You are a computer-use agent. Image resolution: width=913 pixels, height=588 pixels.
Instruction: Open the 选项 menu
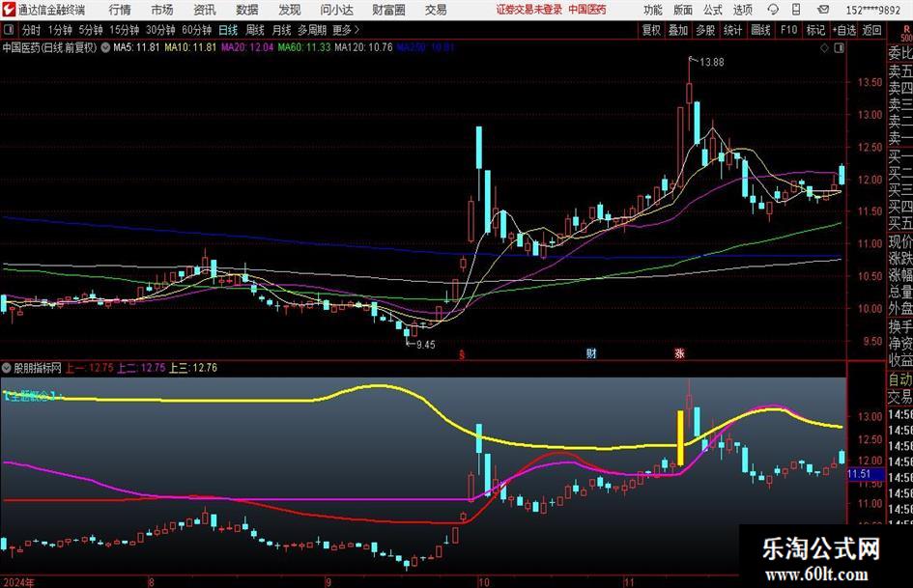(742, 10)
